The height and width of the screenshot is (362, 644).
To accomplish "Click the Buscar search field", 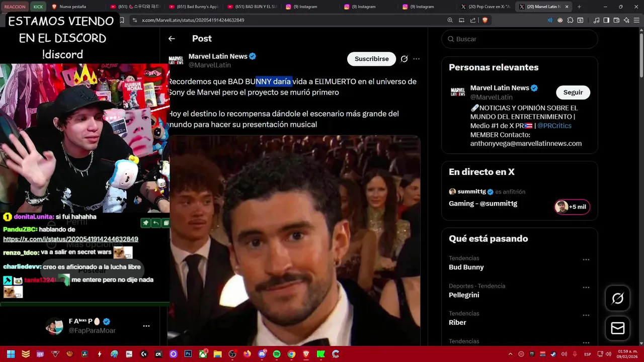I will coord(520,39).
